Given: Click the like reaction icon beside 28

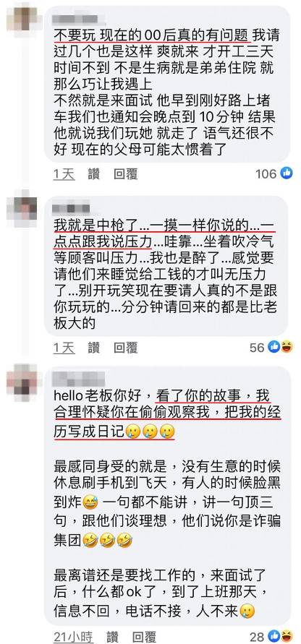Looking at the screenshot, I should [x=274, y=636].
